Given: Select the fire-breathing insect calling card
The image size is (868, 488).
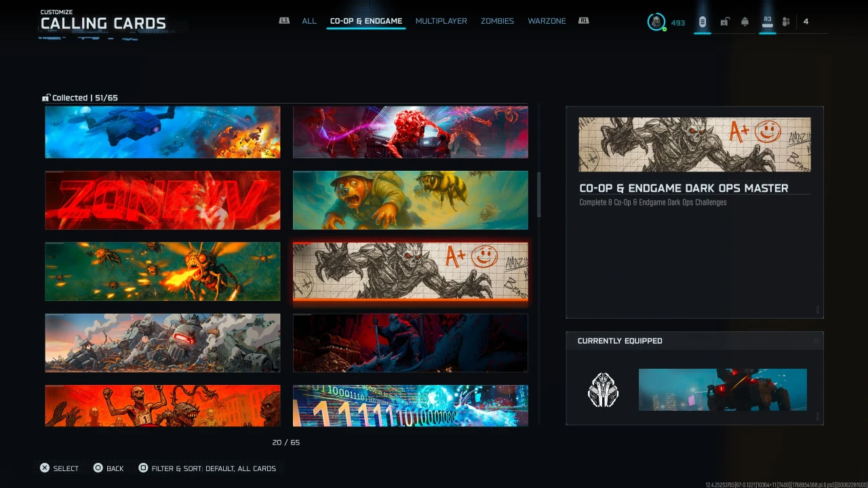Looking at the screenshot, I should pyautogui.click(x=163, y=271).
